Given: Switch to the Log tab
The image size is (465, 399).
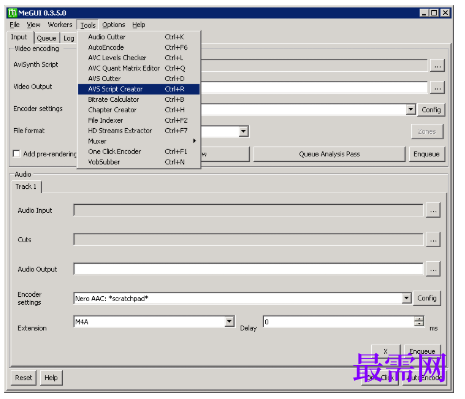Looking at the screenshot, I should click(69, 38).
